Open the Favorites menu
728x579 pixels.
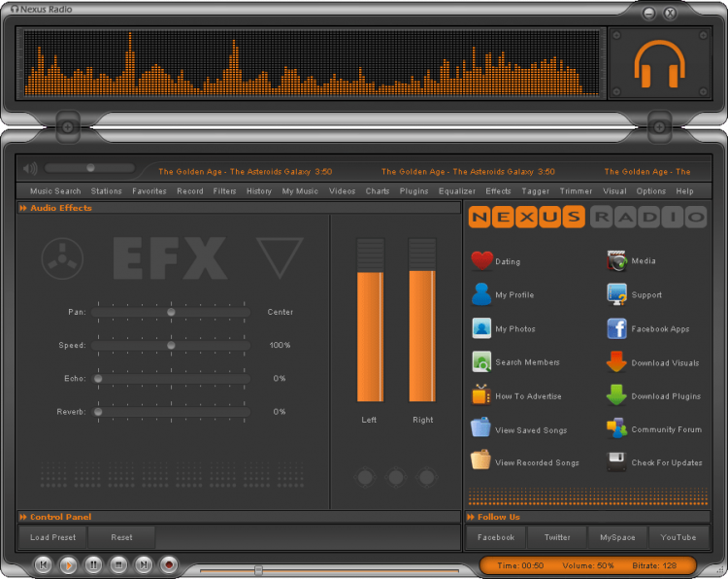pos(149,191)
